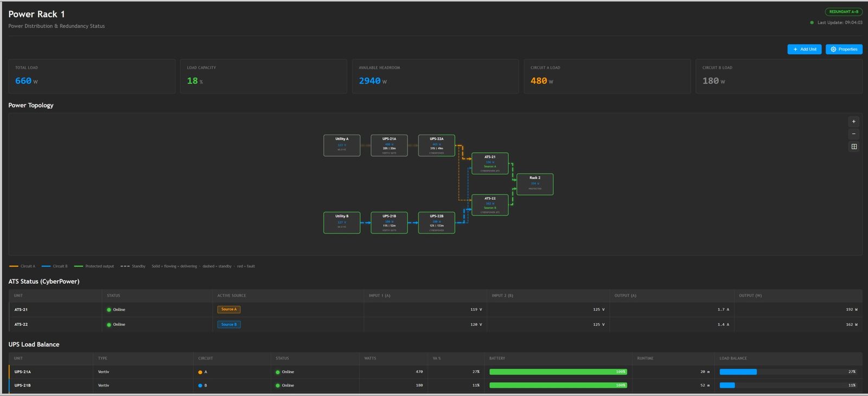Screen dimensions: 868x396
Task: Select the UPS-21A topology node
Action: [x=389, y=145]
